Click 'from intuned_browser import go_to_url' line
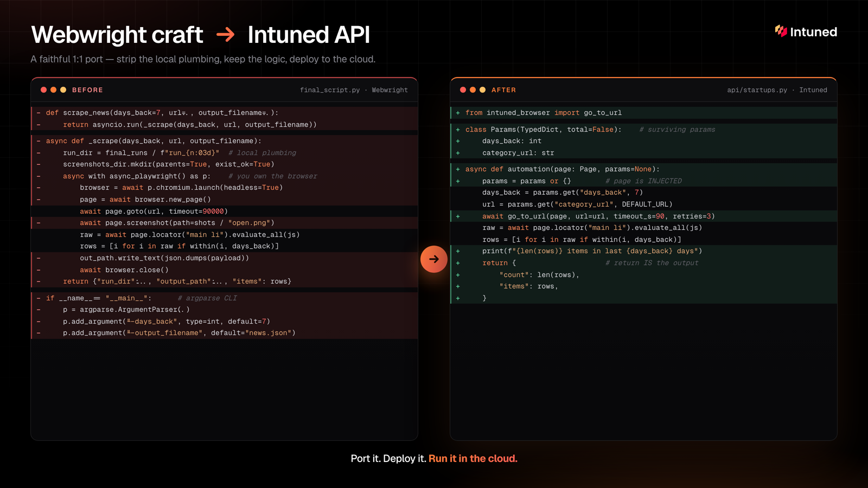 tap(644, 113)
